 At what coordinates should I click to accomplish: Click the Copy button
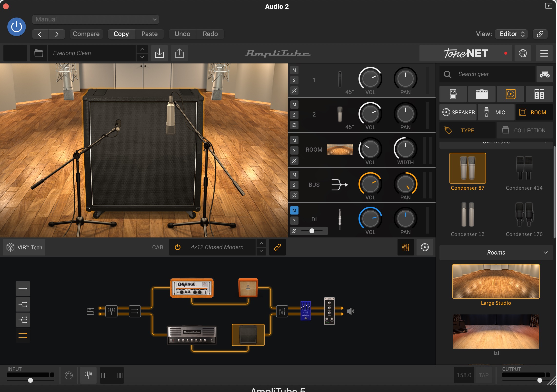pos(121,34)
